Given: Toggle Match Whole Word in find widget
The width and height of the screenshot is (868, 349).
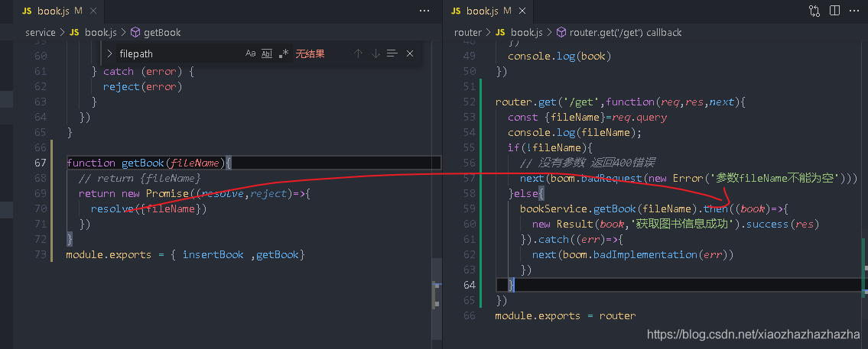Looking at the screenshot, I should click(267, 53).
